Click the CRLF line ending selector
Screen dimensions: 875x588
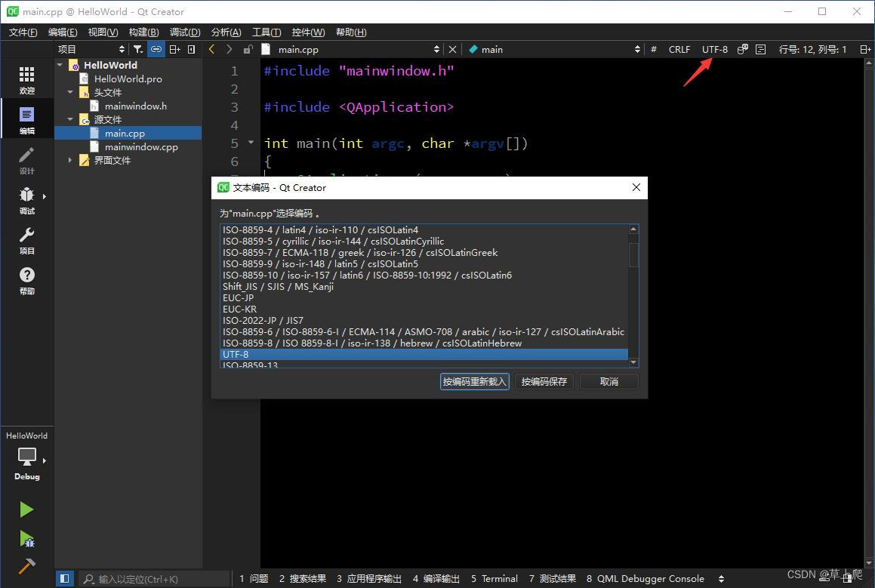click(679, 50)
